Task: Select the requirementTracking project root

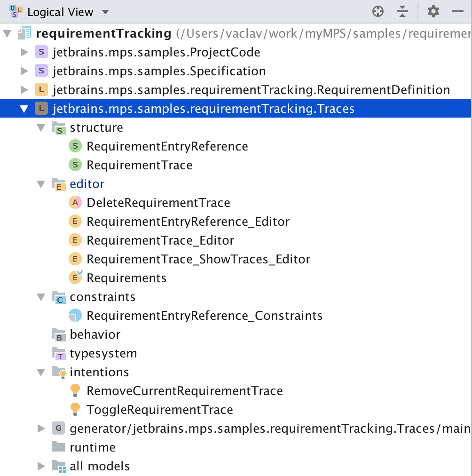Action: click(103, 33)
